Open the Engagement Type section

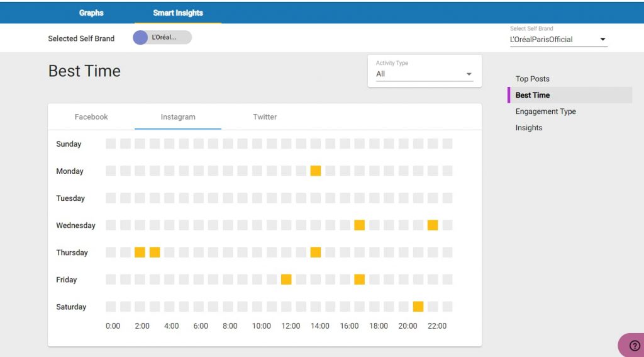[545, 111]
